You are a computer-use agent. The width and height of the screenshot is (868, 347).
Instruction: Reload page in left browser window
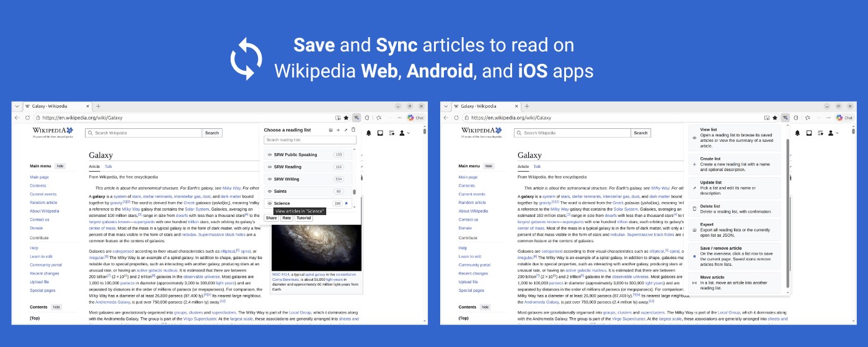tap(27, 117)
